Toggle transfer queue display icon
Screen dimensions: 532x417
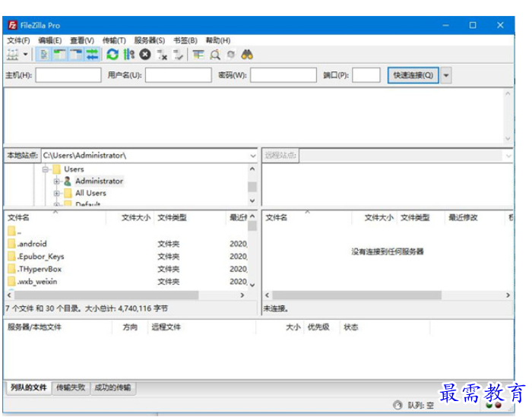tap(92, 55)
